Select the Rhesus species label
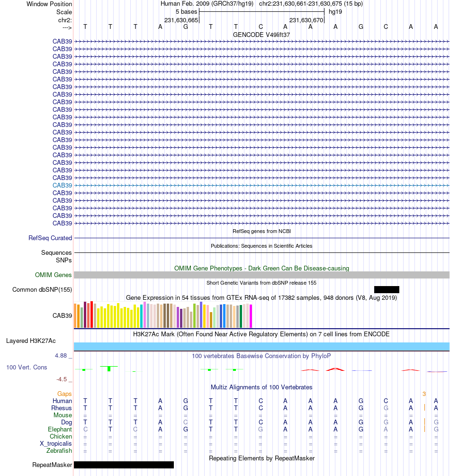 (x=61, y=408)
